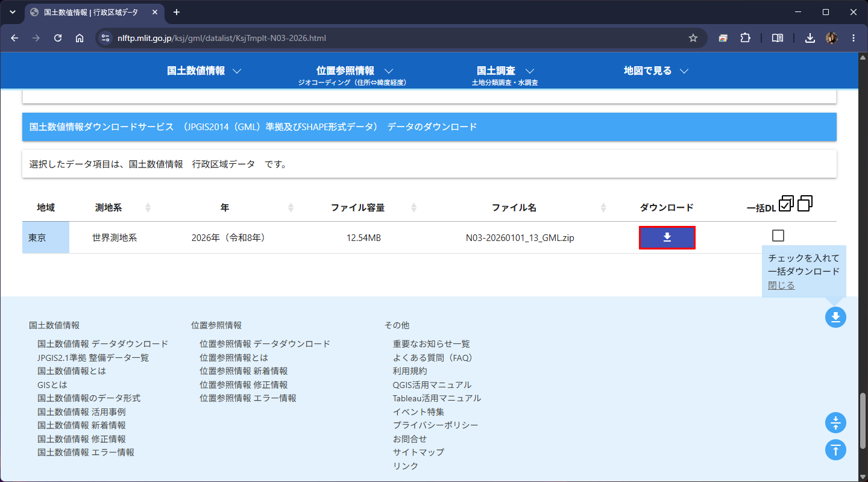Open 国土数値情報のデータ形式 link
The width and height of the screenshot is (868, 482).
pyautogui.click(x=89, y=398)
